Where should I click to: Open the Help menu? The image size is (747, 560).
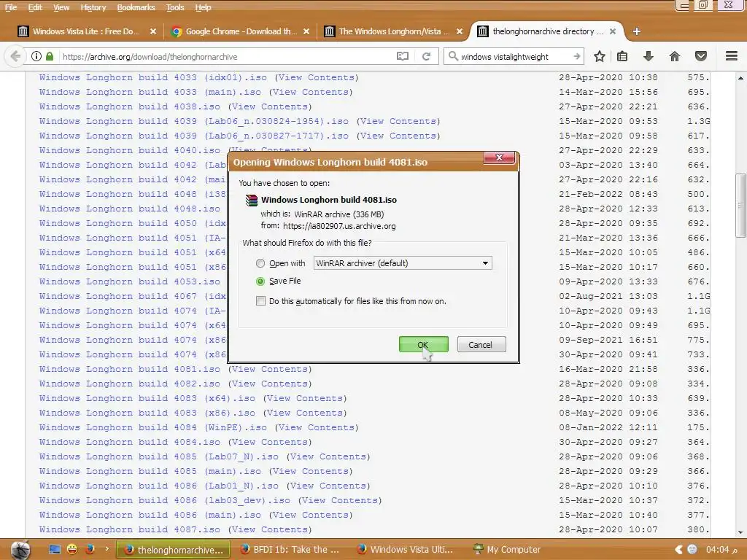click(x=203, y=7)
